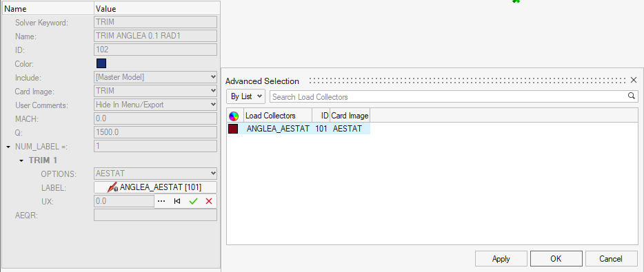
Task: Click the LABEL: property name
Action: pos(54,187)
